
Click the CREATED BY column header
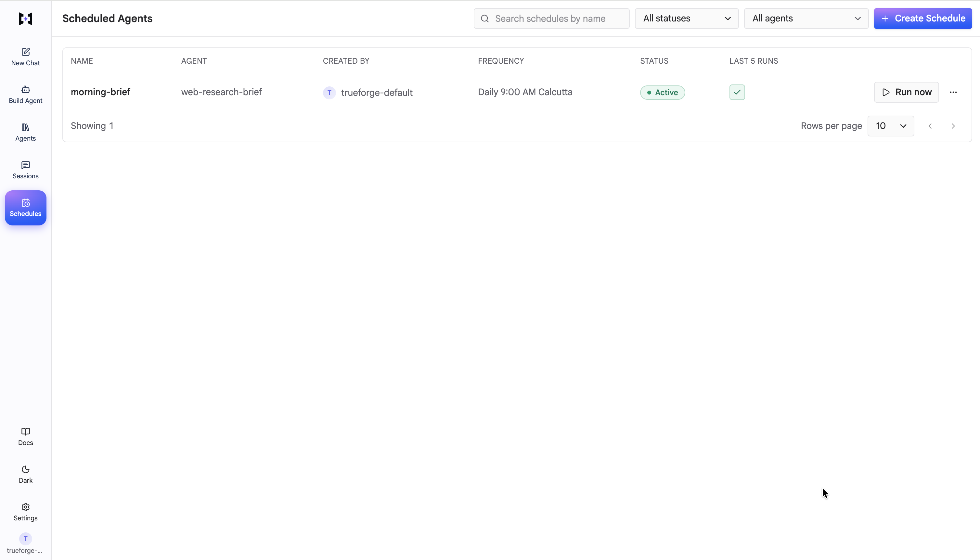(x=346, y=61)
